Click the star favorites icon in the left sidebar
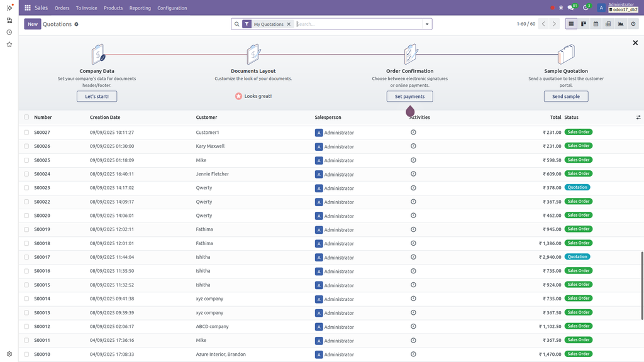Viewport: 644px width, 362px height. pyautogui.click(x=9, y=44)
